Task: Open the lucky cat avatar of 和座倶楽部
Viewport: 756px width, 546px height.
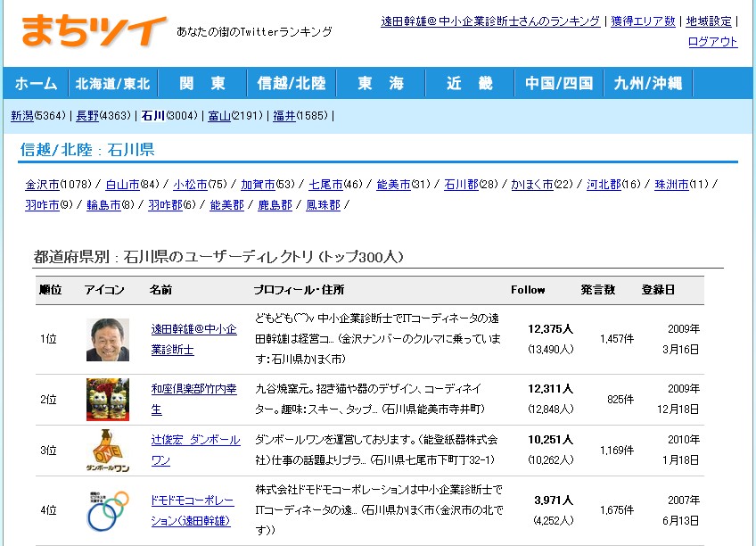Action: coord(108,400)
